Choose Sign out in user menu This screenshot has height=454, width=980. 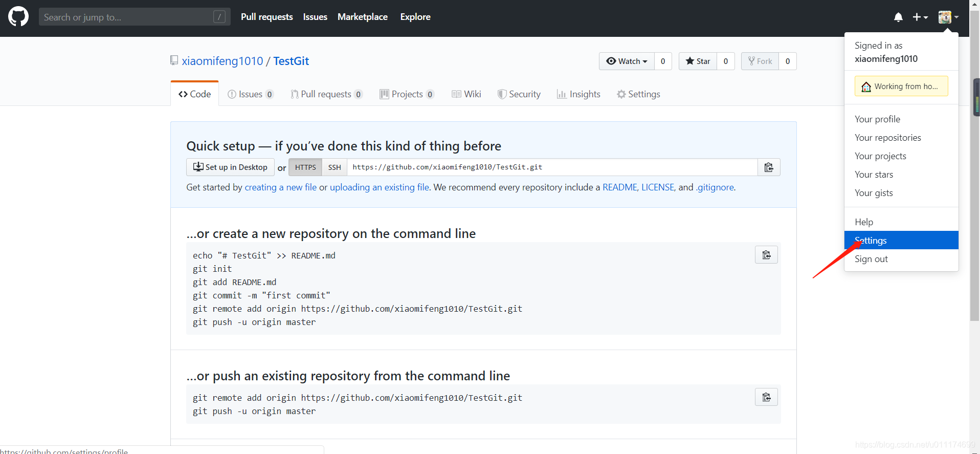tap(901, 259)
